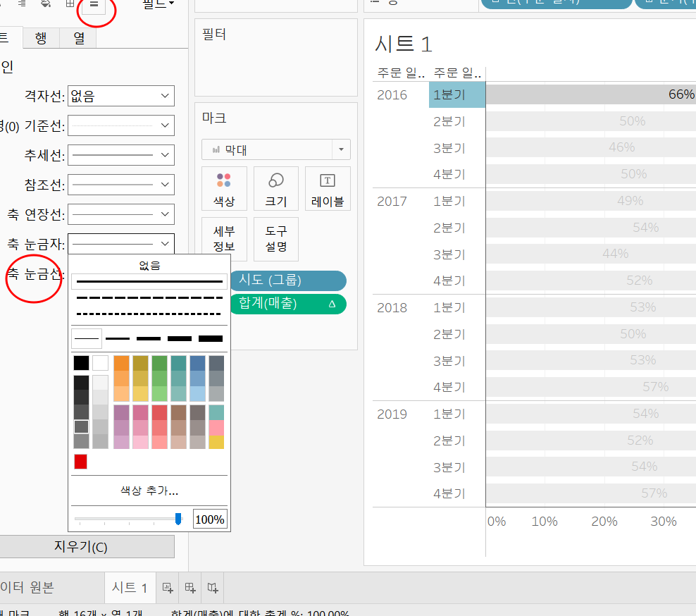Switch to the 행 tab
Image resolution: width=696 pixels, height=616 pixels.
pyautogui.click(x=41, y=38)
